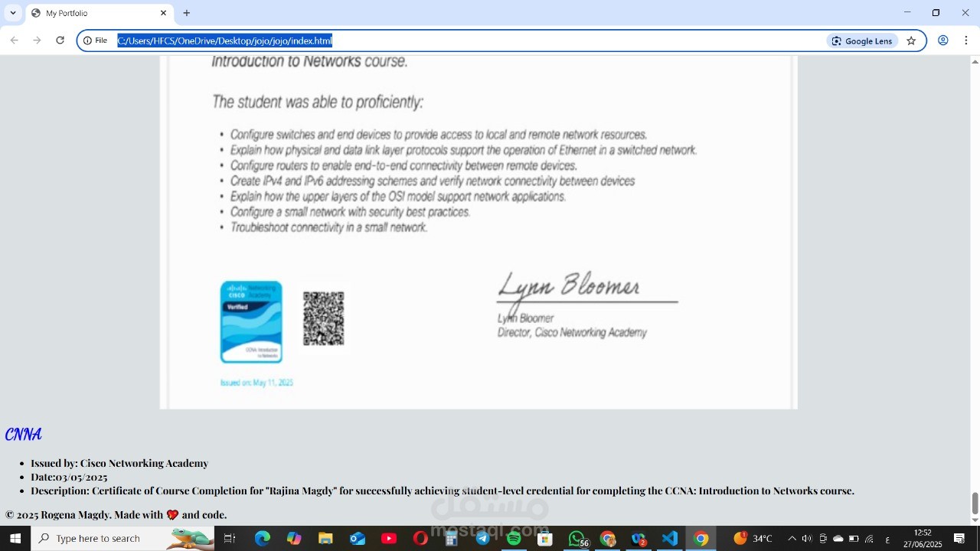This screenshot has width=980, height=551.
Task: Open the notifications center icon
Action: click(x=959, y=539)
